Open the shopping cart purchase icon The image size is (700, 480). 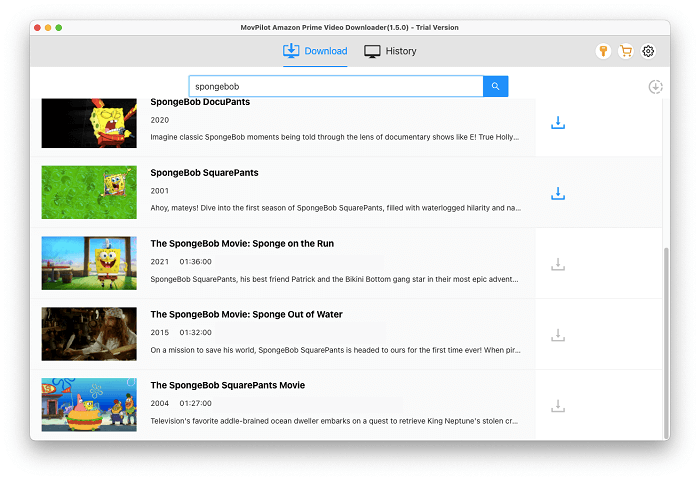tap(626, 51)
